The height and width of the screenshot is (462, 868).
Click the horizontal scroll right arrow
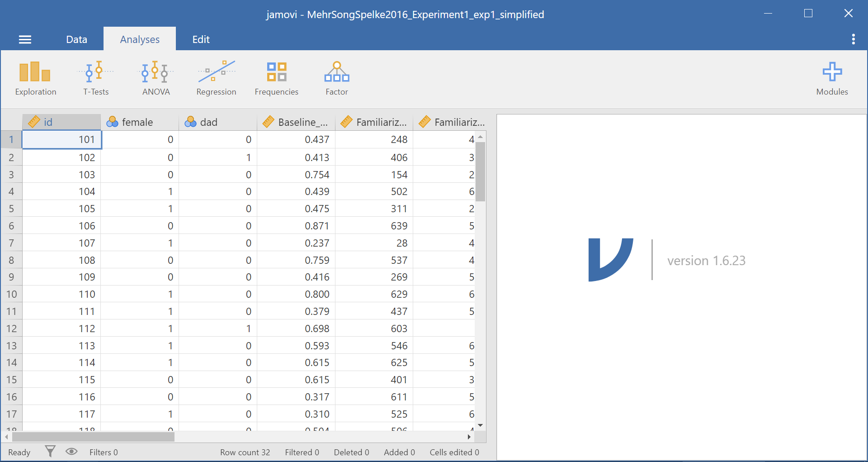pyautogui.click(x=469, y=437)
